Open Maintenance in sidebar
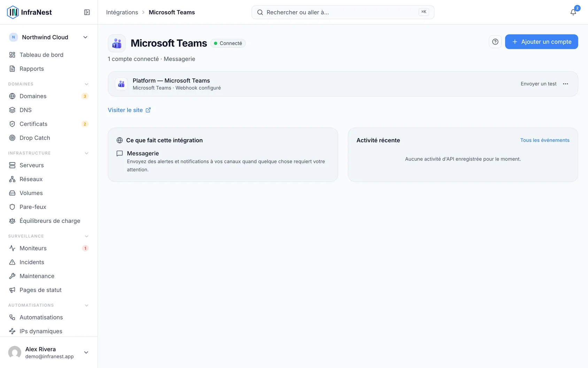588x368 pixels. 49,276
